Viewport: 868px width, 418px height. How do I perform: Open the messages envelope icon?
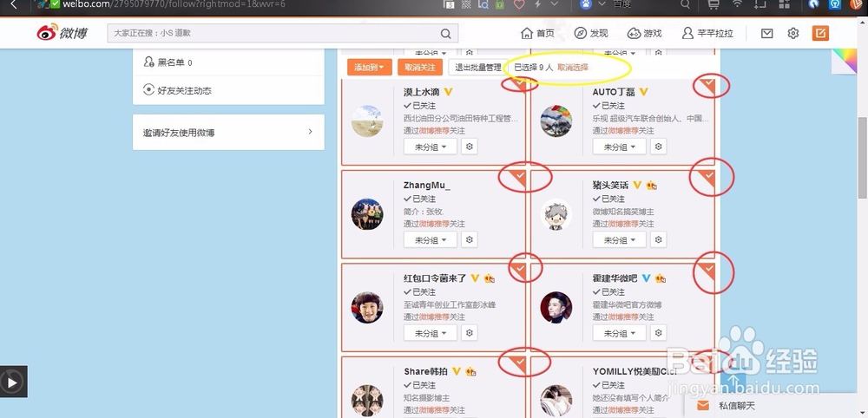(766, 33)
